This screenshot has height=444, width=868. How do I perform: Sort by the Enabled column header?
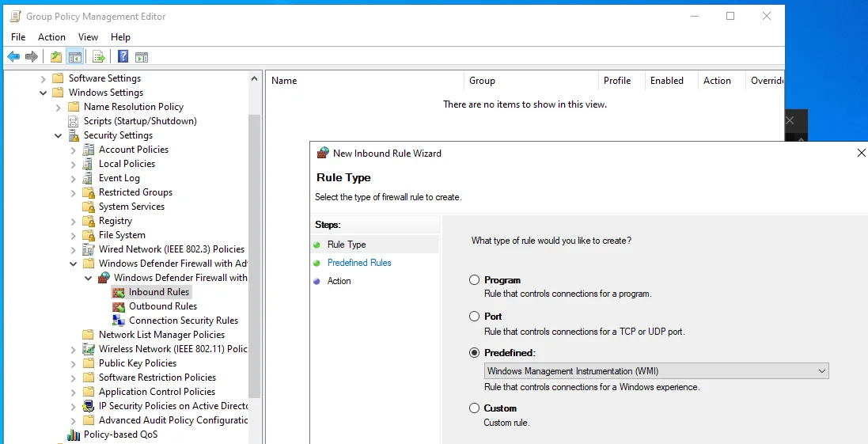pos(671,81)
